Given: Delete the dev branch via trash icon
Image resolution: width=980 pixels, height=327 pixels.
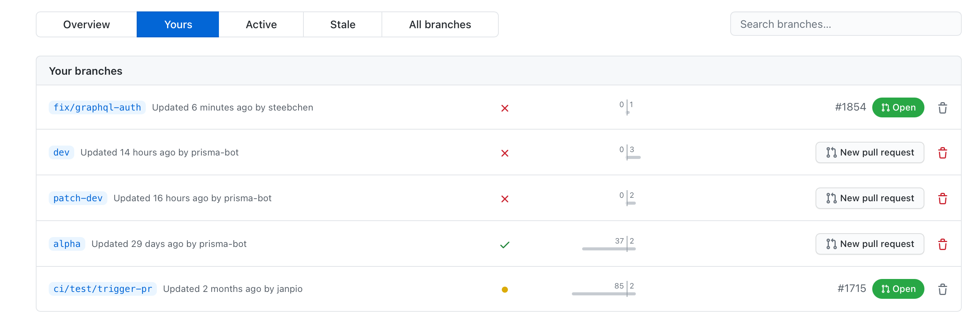Looking at the screenshot, I should pyautogui.click(x=943, y=152).
